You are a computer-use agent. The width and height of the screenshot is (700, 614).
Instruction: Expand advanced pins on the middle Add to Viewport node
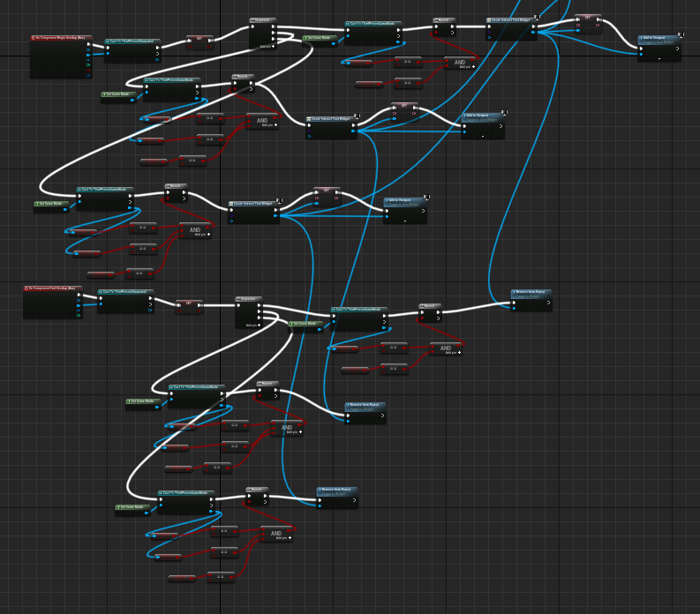(482, 137)
